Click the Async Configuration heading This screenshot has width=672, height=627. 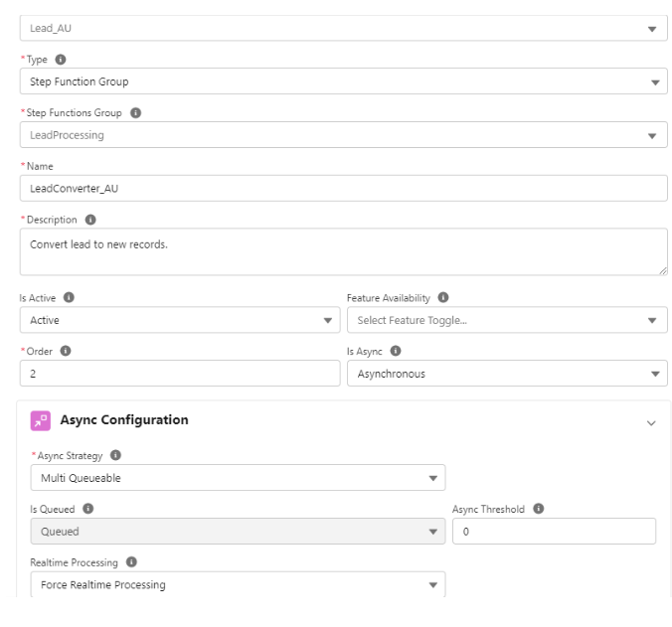click(x=124, y=420)
